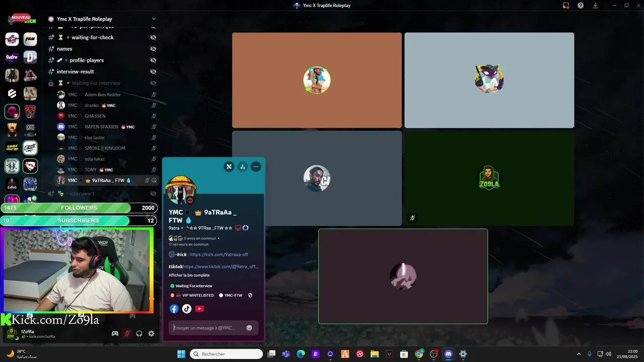The height and width of the screenshot is (362, 644).
Task: Open interview-result channel
Action: [102, 71]
